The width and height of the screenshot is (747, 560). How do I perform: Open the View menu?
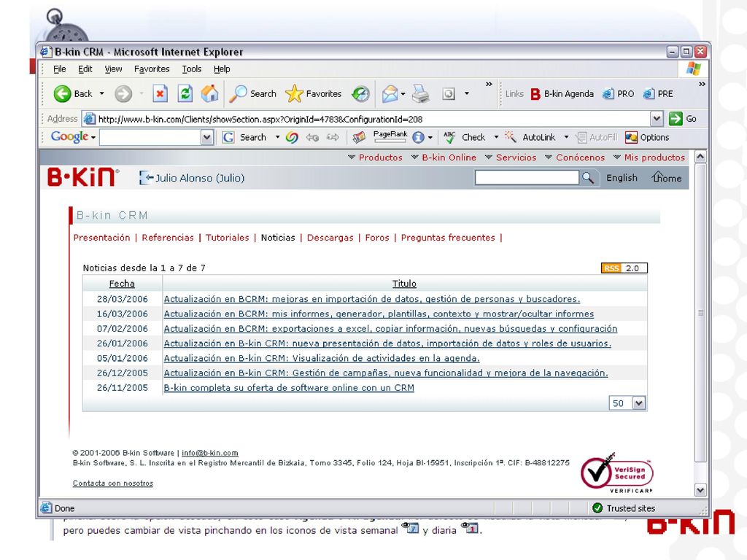(x=113, y=69)
